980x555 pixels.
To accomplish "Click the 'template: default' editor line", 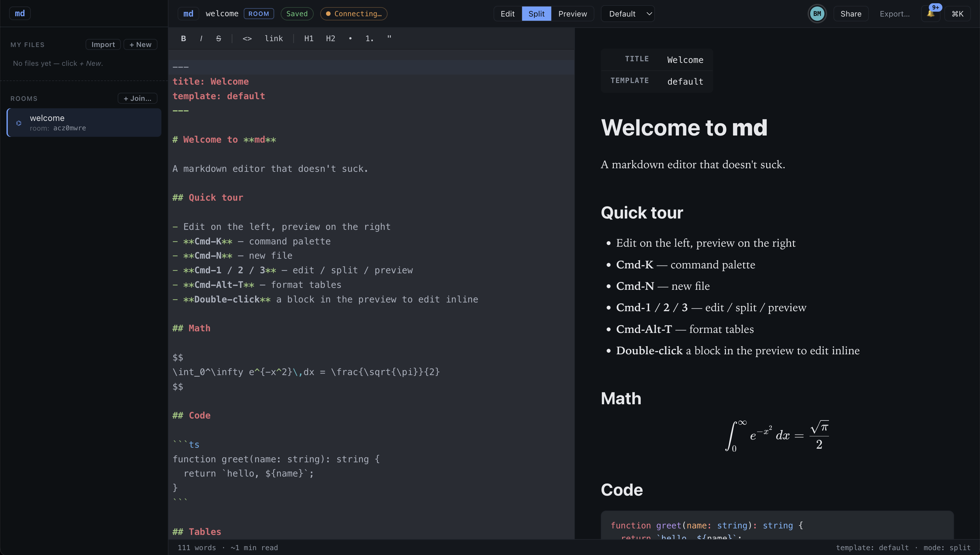I will (219, 96).
